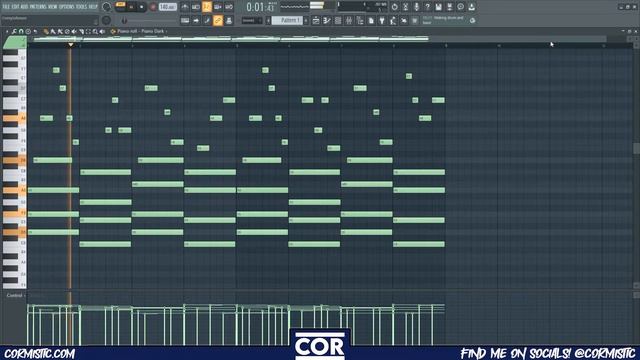The height and width of the screenshot is (360, 640).
Task: Click the project file page icon
Action: coord(371,20)
